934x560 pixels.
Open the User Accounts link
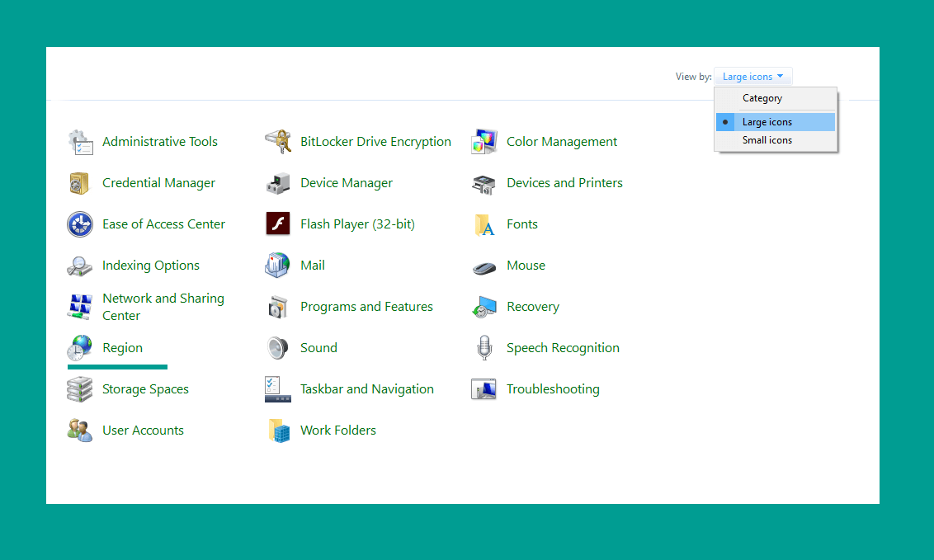143,431
